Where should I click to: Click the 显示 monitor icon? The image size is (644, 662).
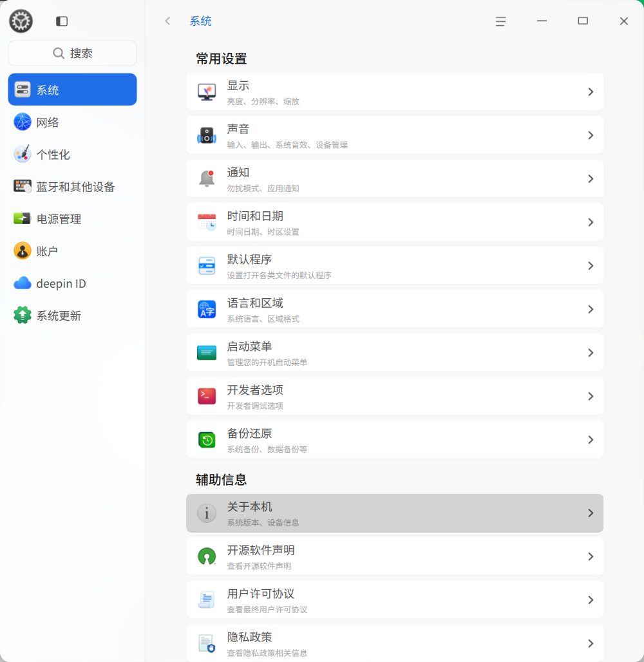pos(207,91)
